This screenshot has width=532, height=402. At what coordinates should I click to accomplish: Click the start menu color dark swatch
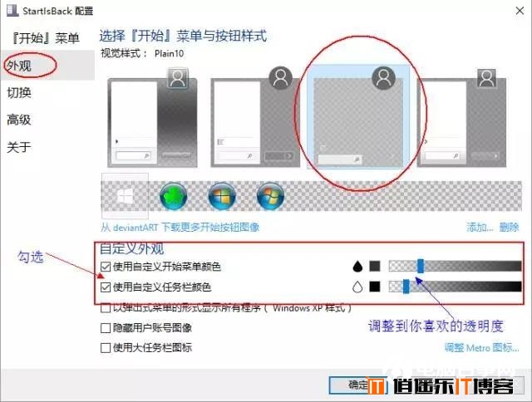click(x=375, y=266)
